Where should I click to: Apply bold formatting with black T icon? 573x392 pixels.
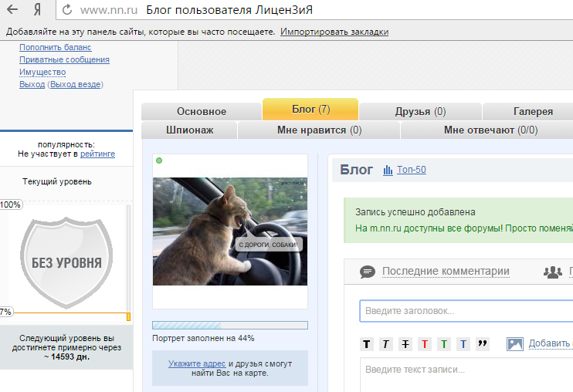click(x=367, y=344)
